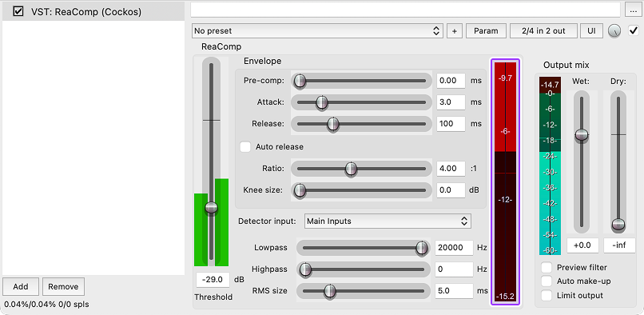Open the No preset dropdown
Image resolution: width=644 pixels, height=315 pixels.
pyautogui.click(x=317, y=31)
